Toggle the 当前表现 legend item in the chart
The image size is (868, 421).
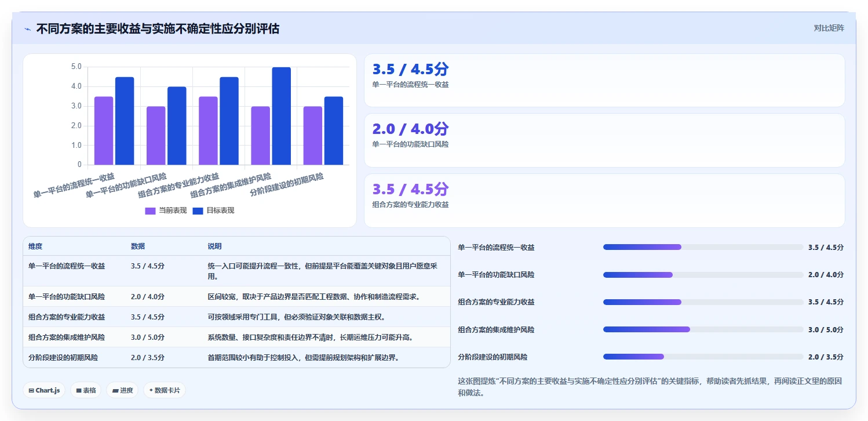[x=166, y=210]
